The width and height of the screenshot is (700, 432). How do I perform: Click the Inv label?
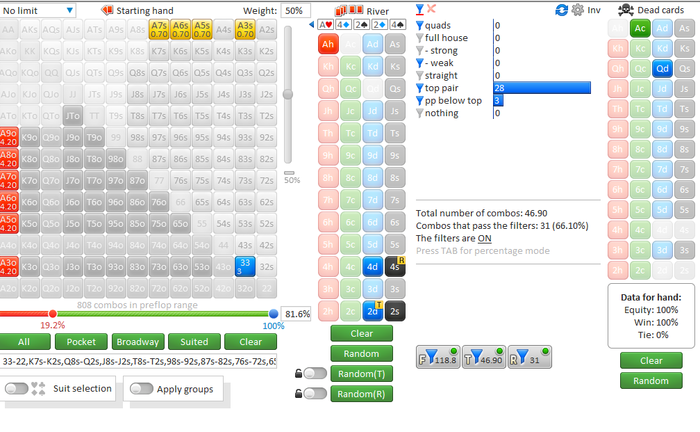(x=594, y=10)
